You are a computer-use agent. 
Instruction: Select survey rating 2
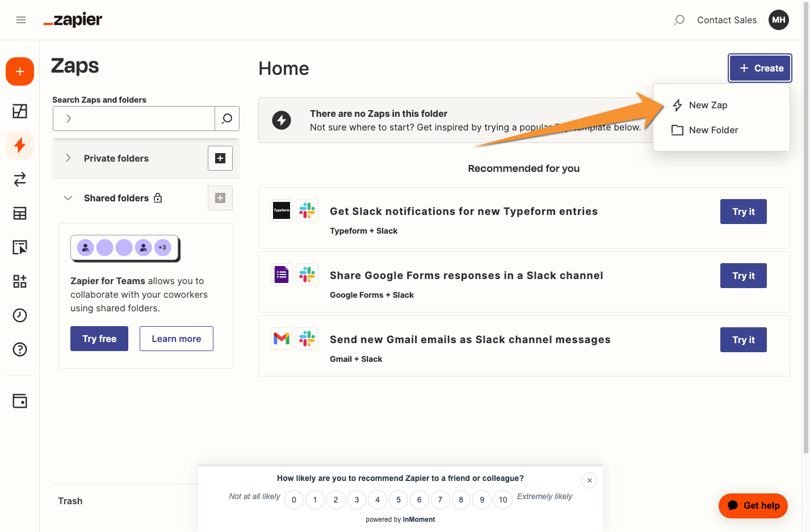pos(336,500)
